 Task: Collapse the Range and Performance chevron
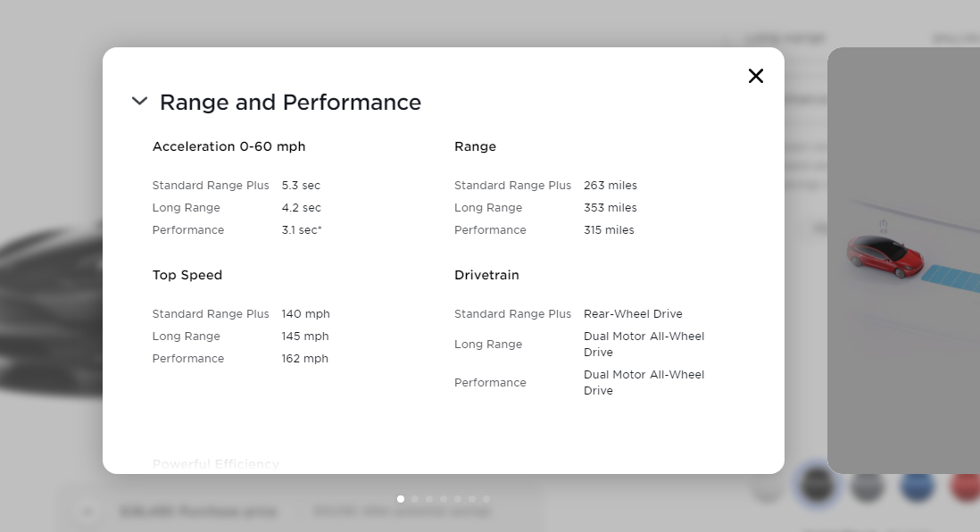click(139, 102)
